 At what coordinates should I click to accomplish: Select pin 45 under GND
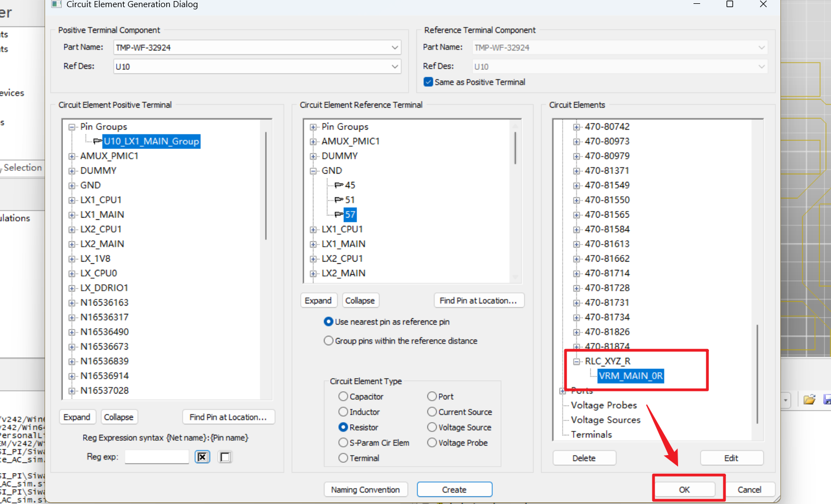350,185
